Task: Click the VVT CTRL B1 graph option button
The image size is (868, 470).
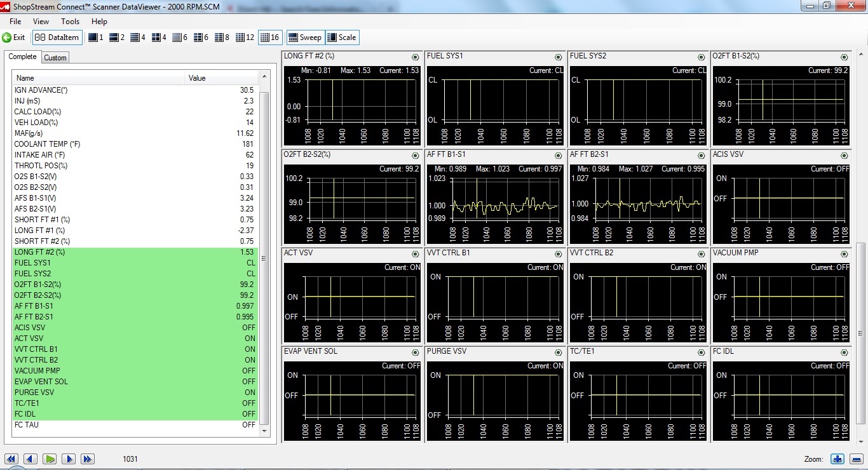Action: click(559, 254)
